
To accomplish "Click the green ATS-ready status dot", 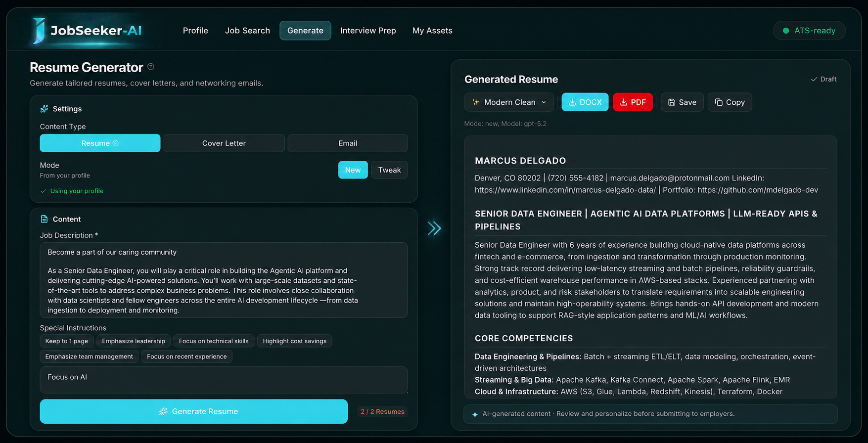I will tap(786, 31).
